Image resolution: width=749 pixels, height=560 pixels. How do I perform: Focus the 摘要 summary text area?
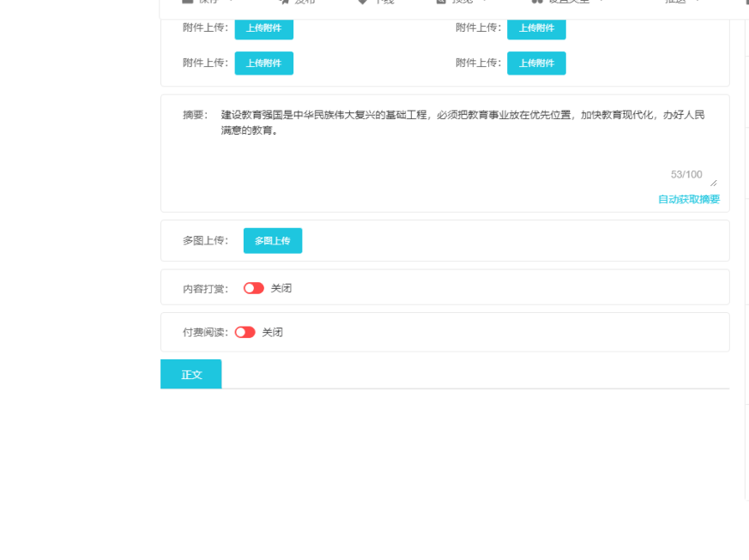(x=467, y=146)
